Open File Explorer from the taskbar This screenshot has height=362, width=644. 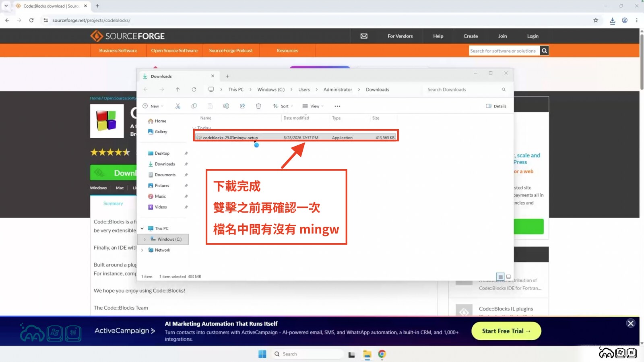[x=367, y=354]
